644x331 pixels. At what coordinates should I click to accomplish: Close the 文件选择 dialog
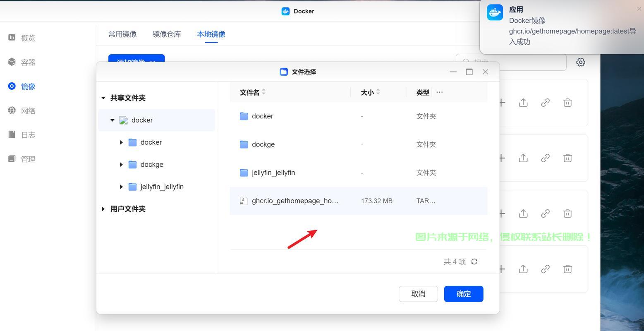click(x=485, y=72)
